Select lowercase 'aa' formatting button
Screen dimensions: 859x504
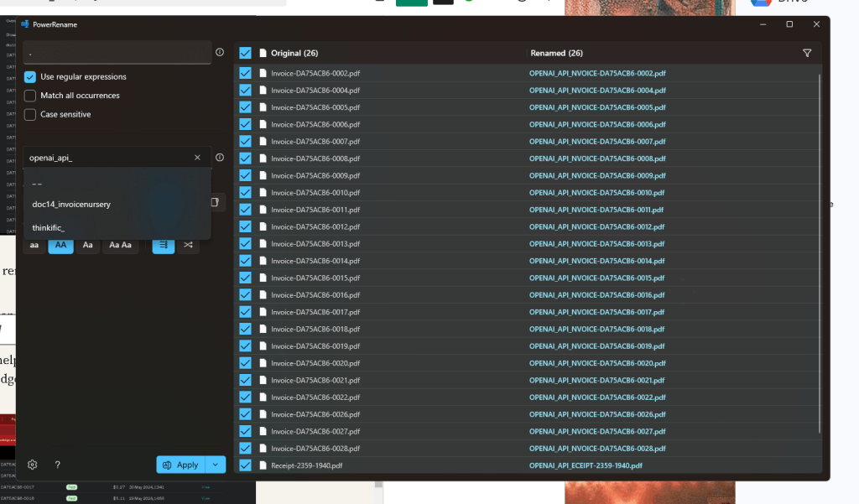point(34,245)
